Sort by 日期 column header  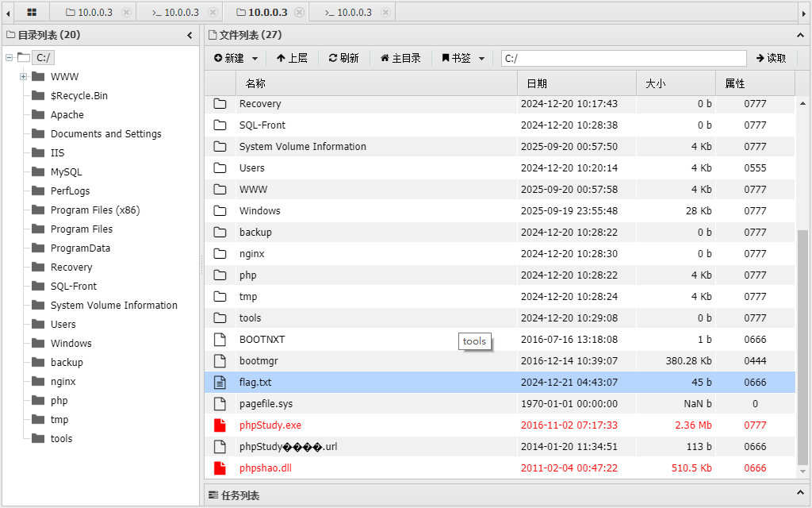click(x=577, y=83)
